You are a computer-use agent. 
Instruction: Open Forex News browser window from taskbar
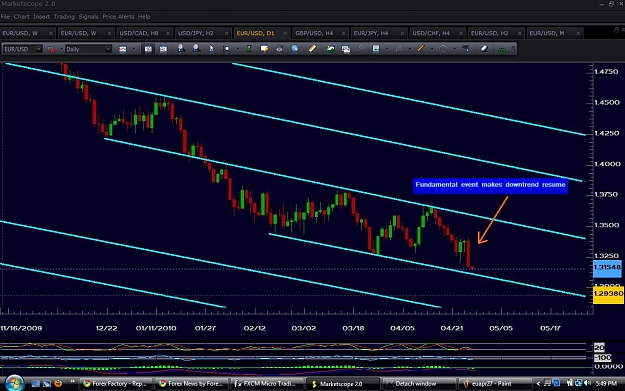tap(192, 384)
